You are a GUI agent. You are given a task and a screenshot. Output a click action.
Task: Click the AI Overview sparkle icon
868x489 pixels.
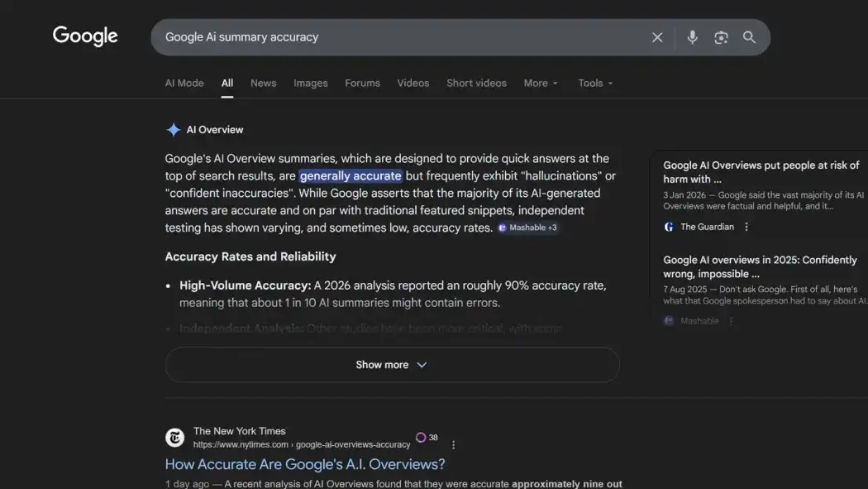[173, 128]
